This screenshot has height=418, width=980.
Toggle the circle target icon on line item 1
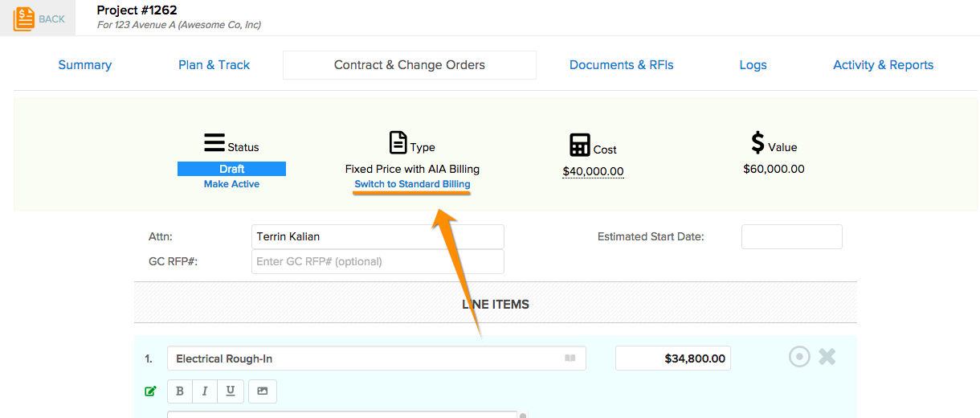point(799,357)
